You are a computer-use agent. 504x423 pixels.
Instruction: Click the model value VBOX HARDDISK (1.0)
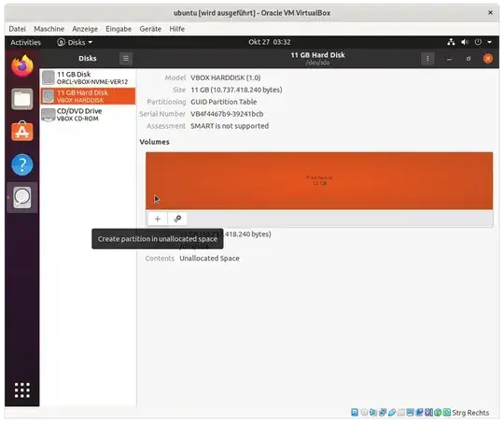pyautogui.click(x=226, y=78)
